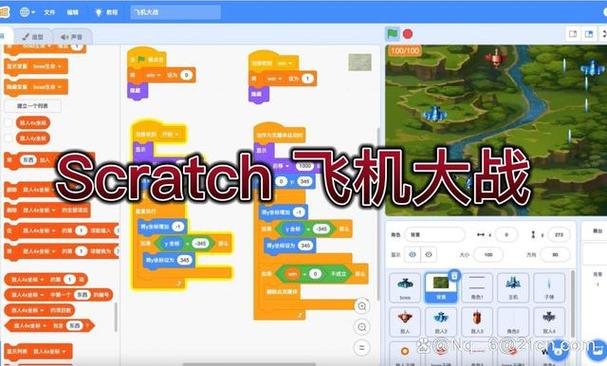Select the 敌人2 sprite
Viewport: 607px width, 366px height.
click(x=441, y=321)
